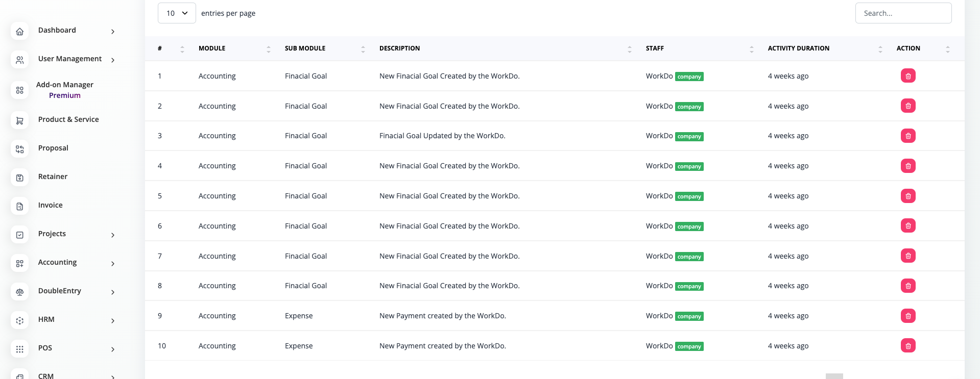Viewport: 980px width, 379px height.
Task: Sort by Activity Duration column
Action: click(798, 48)
